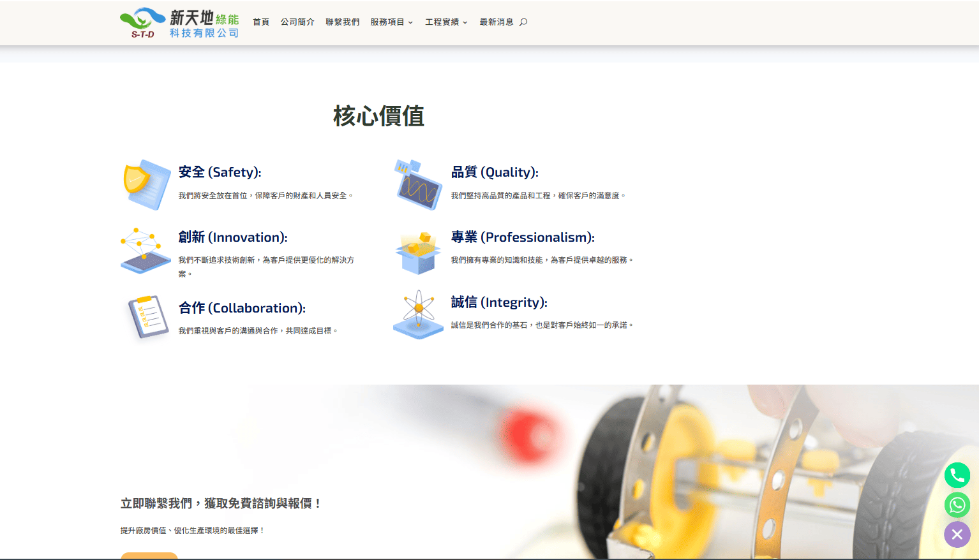Click the 品質 (Quality): heading
Screen dimensions: 979x560
click(495, 172)
